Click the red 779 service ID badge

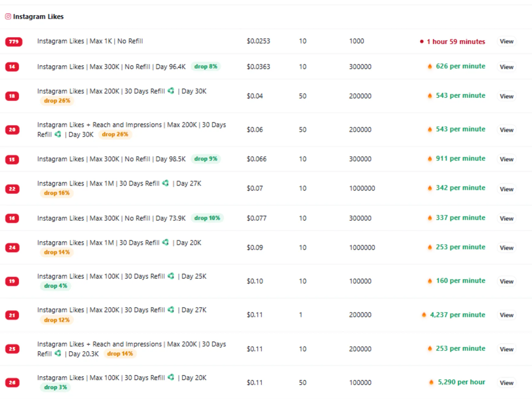coord(14,42)
